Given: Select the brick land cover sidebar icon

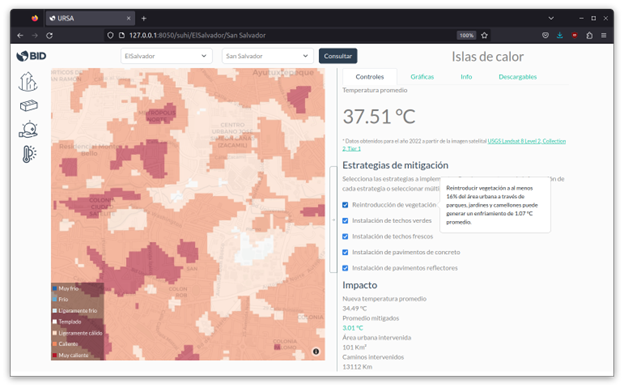Looking at the screenshot, I should click(x=29, y=105).
